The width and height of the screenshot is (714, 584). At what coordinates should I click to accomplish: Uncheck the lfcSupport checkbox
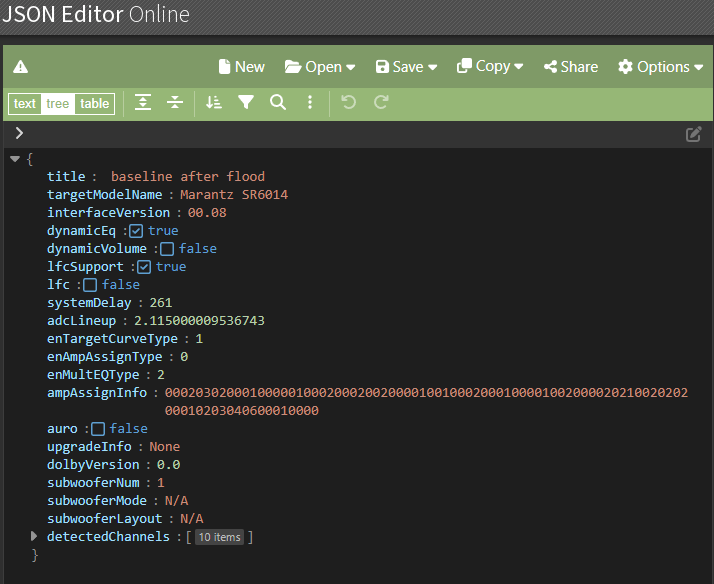point(144,267)
